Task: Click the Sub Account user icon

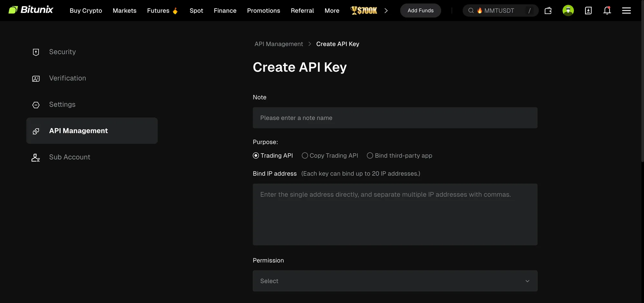Action: [x=36, y=157]
